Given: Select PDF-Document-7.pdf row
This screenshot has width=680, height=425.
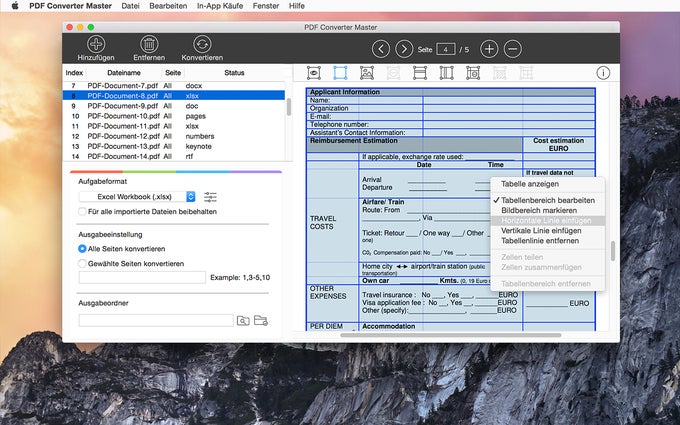Looking at the screenshot, I should [x=174, y=86].
